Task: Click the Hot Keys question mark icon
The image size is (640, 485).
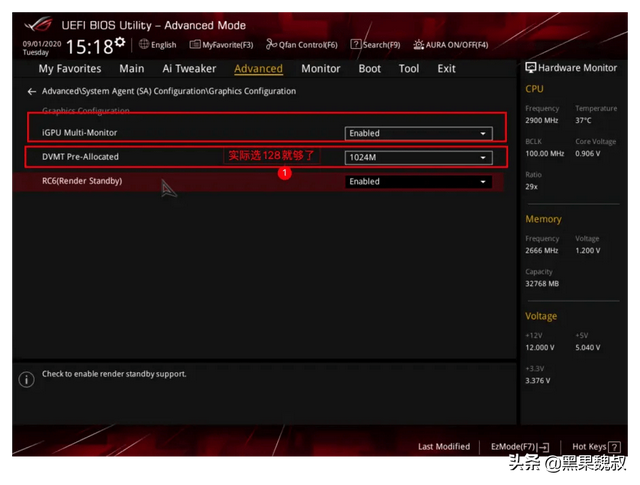Action: click(614, 447)
